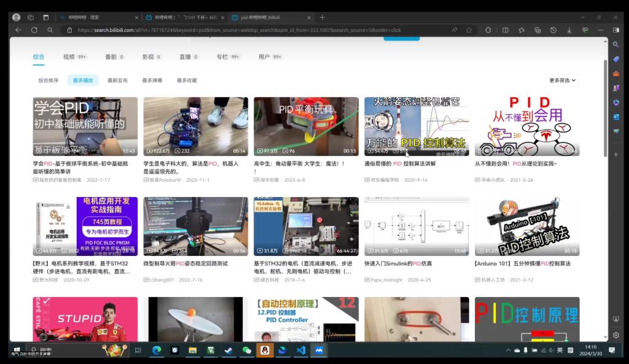This screenshot has width=629, height=364.
Task: Sort results by 最多收藏
Action: click(187, 80)
